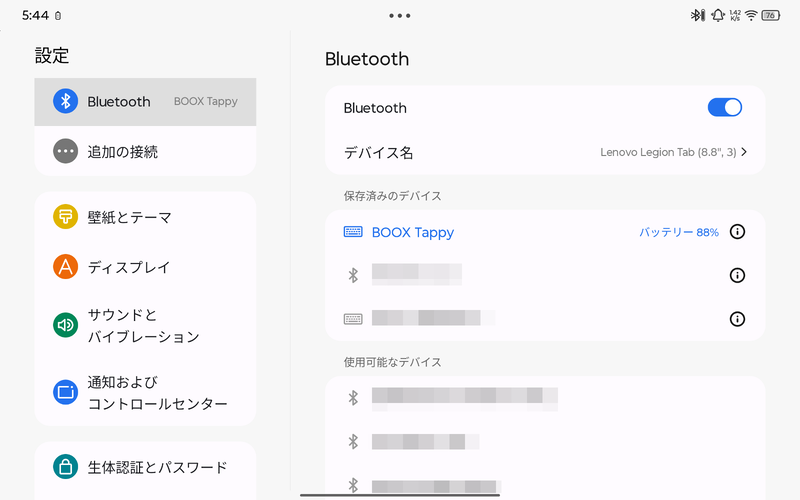Image resolution: width=800 pixels, height=500 pixels.
Task: Select the blue Bluetooth icon in the sidebar
Action: [x=65, y=101]
